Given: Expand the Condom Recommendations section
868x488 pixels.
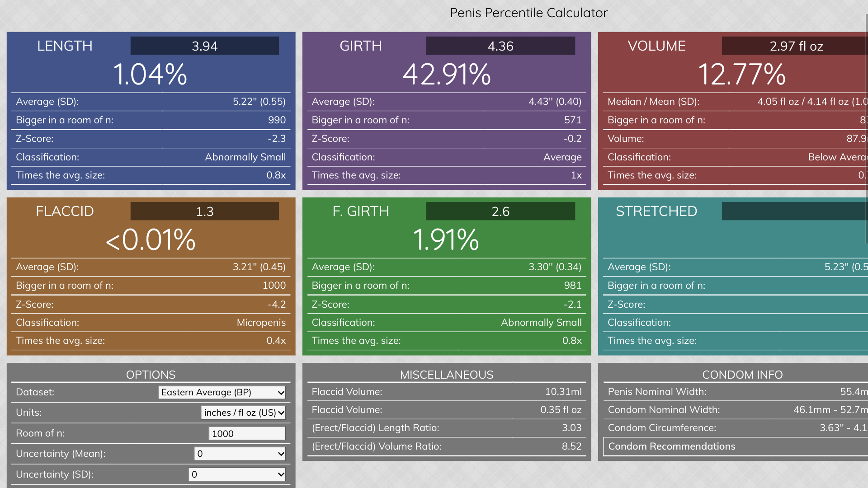Looking at the screenshot, I should pyautogui.click(x=736, y=446).
